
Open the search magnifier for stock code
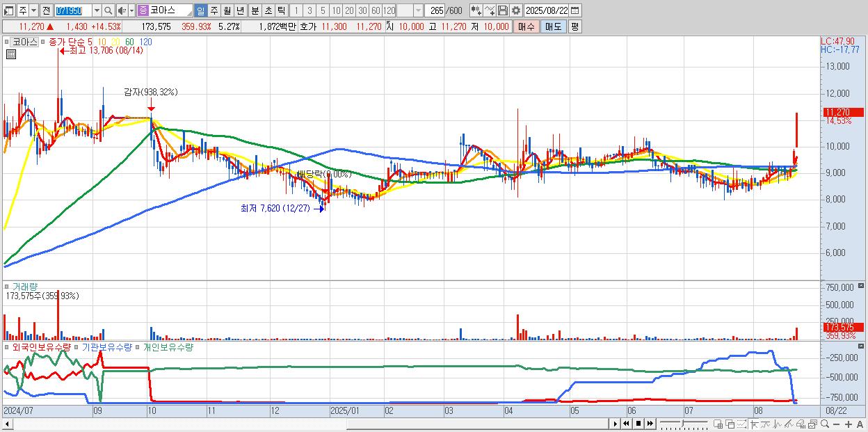[108, 10]
